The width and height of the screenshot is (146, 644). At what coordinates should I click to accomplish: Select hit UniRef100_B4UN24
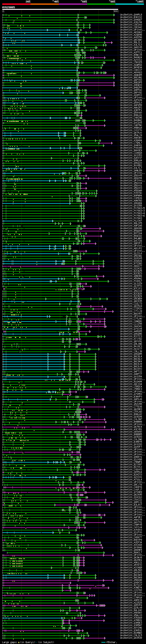(x=131, y=58)
